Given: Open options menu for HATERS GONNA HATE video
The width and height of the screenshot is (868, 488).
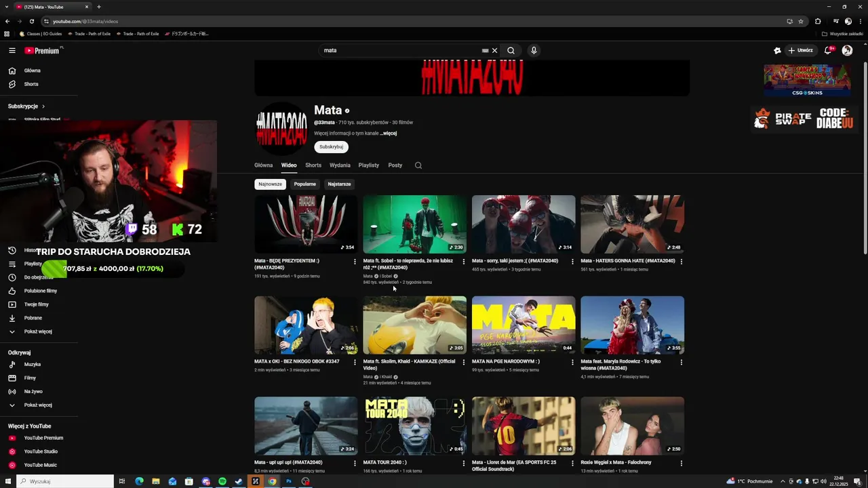Looking at the screenshot, I should point(681,261).
